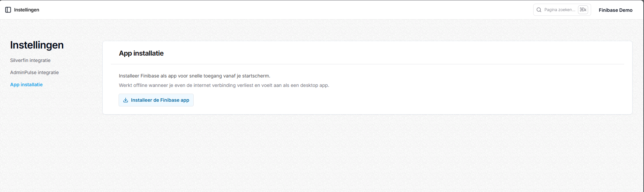The image size is (644, 192).
Task: Click the 'Pagina zoeken...' placeholder text
Action: coord(559,10)
